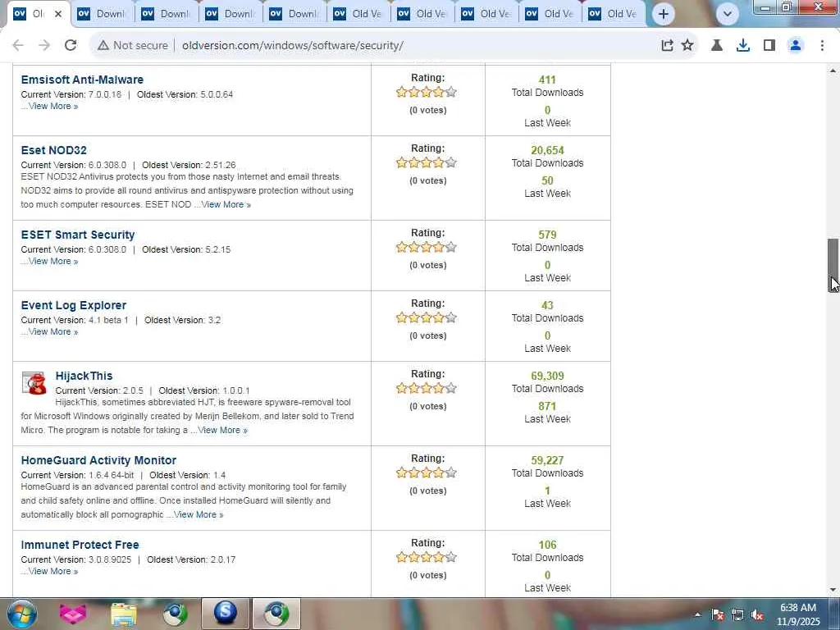Switch to the last Old Ve tab
Image resolution: width=840 pixels, height=630 pixels.
pyautogui.click(x=613, y=14)
